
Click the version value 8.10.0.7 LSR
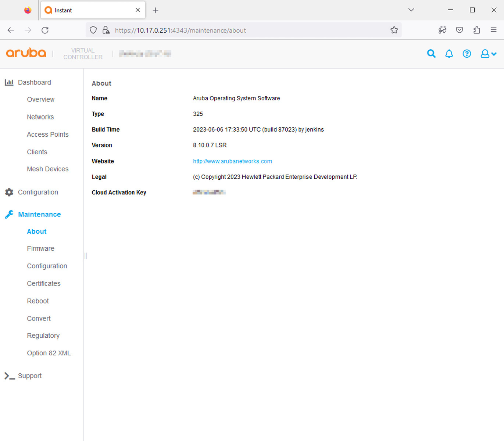pyautogui.click(x=210, y=145)
